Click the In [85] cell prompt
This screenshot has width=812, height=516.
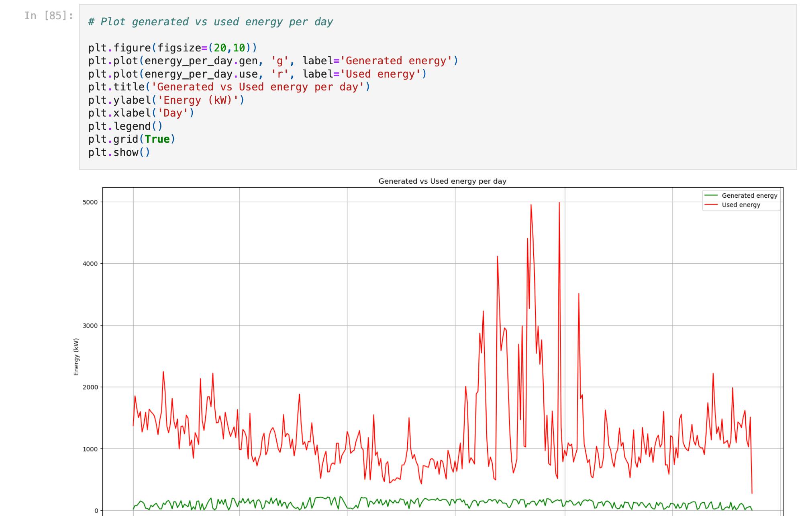coord(49,16)
